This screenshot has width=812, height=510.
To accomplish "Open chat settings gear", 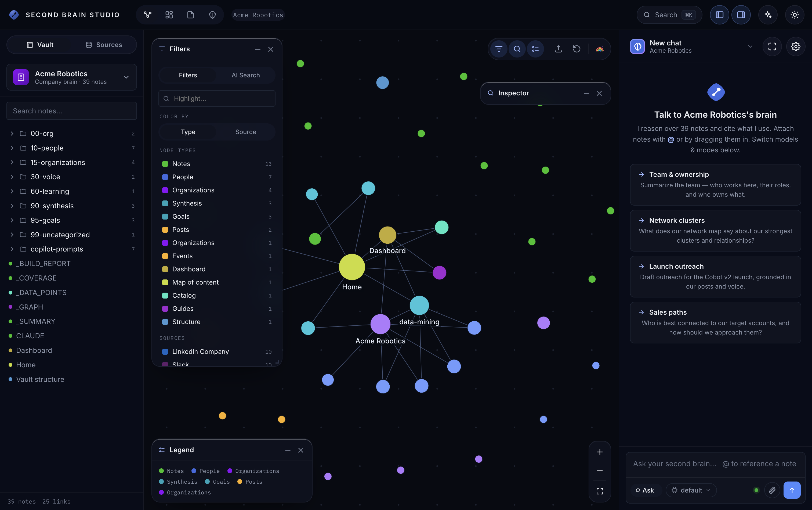I will pos(796,46).
